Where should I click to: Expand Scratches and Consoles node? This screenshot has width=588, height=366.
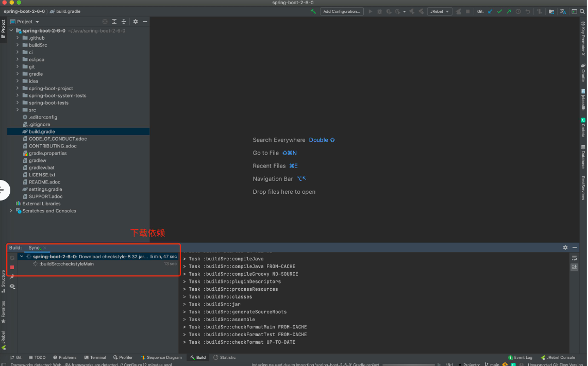(11, 211)
